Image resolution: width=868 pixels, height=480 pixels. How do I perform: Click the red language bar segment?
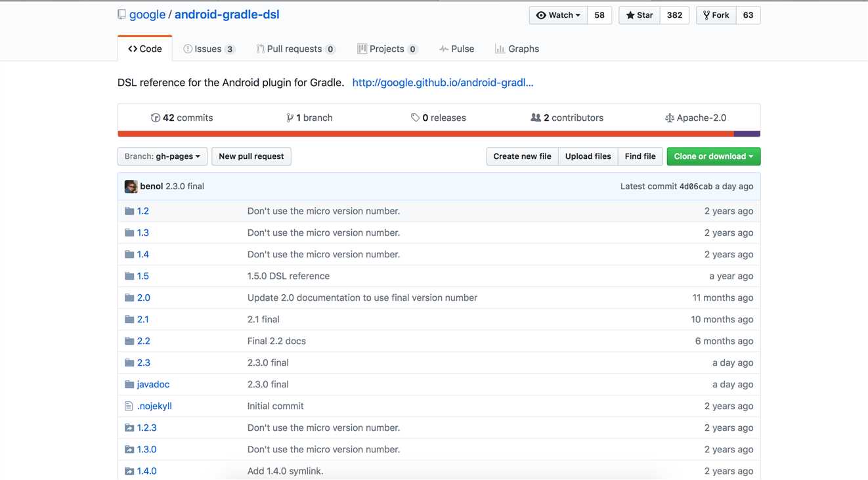pyautogui.click(x=425, y=134)
